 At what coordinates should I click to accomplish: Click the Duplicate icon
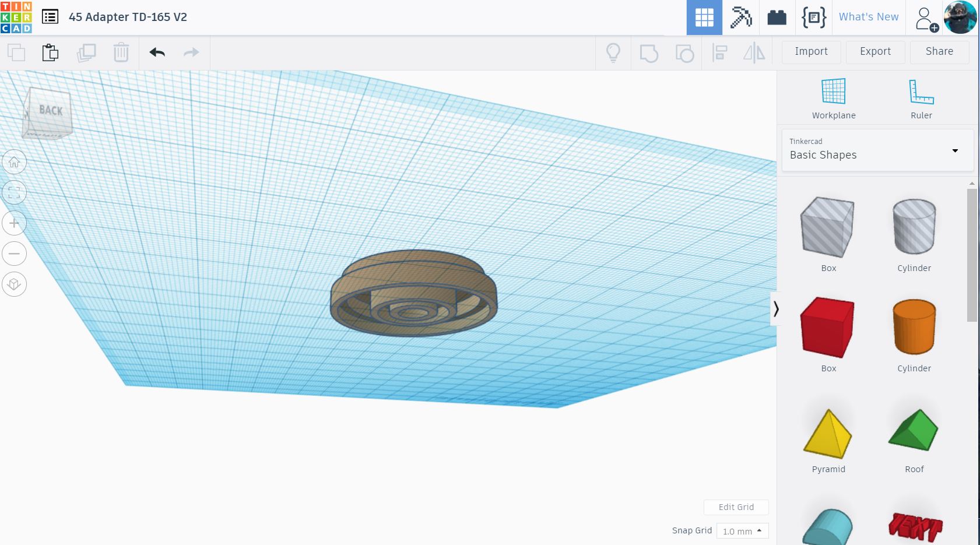pyautogui.click(x=86, y=52)
